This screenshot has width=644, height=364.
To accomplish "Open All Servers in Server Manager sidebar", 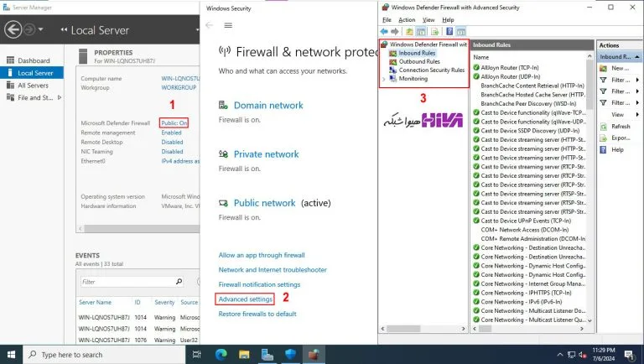I will point(32,86).
